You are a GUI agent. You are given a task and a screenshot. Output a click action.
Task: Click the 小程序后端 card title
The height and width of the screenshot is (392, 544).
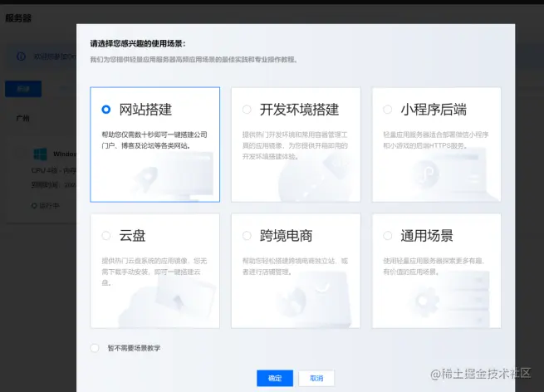pyautogui.click(x=434, y=110)
